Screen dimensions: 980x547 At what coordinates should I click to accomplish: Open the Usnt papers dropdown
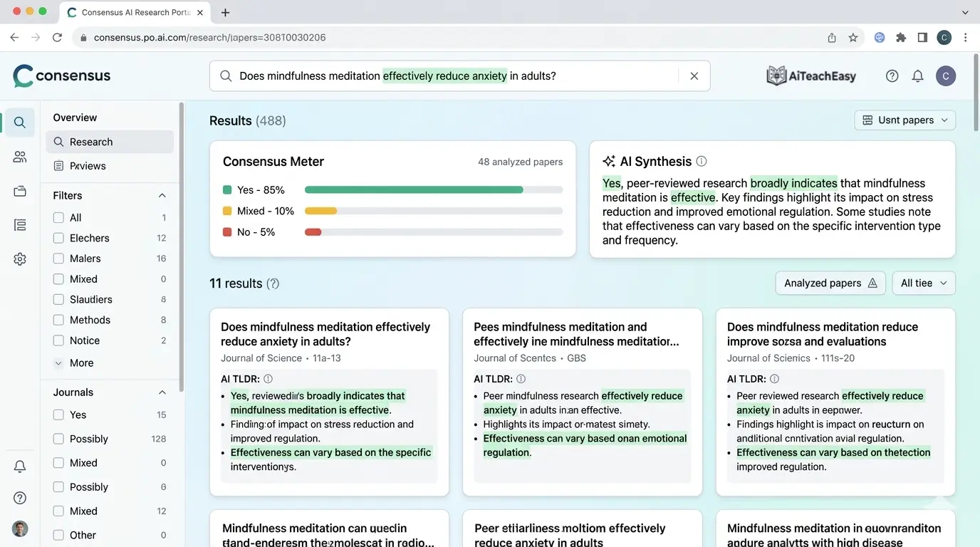coord(905,120)
